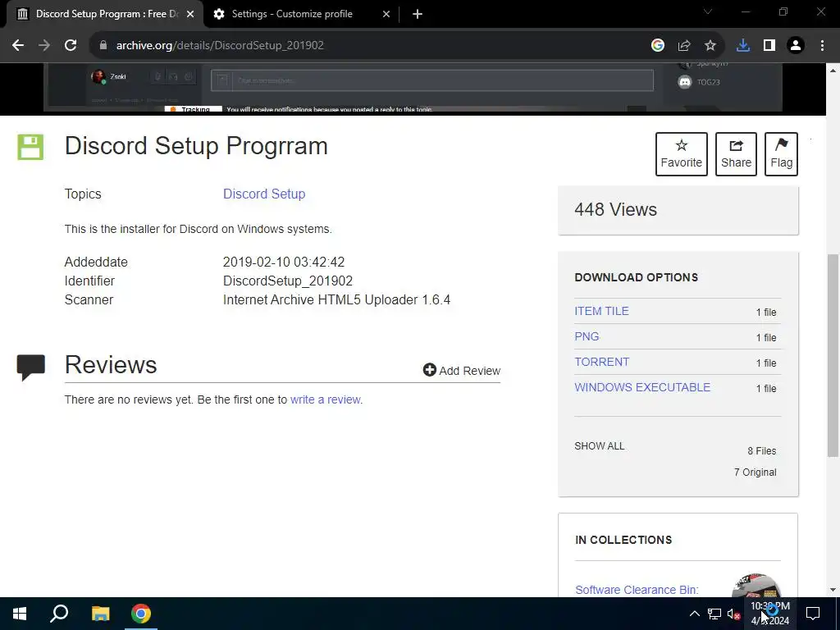Open the taskbar clock and date
The height and width of the screenshot is (630, 840).
coord(770,614)
